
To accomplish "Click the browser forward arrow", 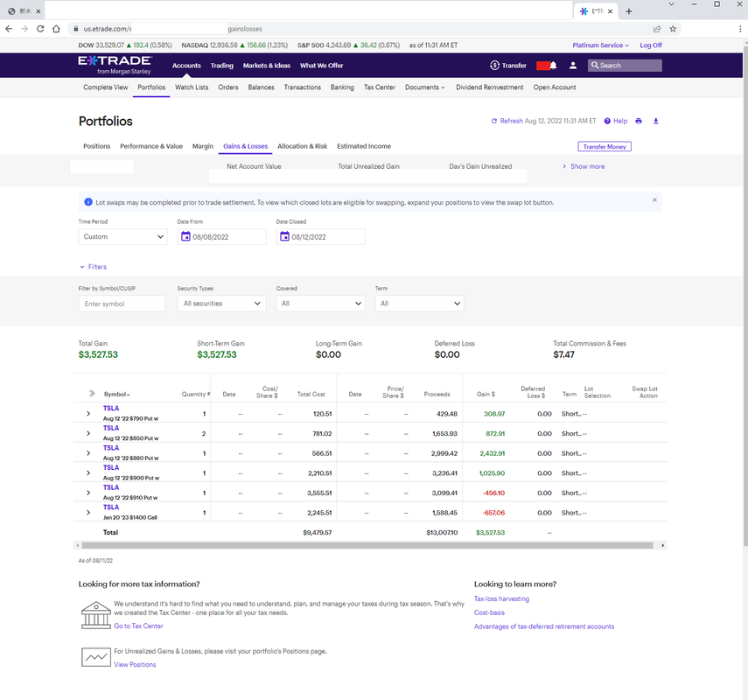I will click(x=24, y=29).
